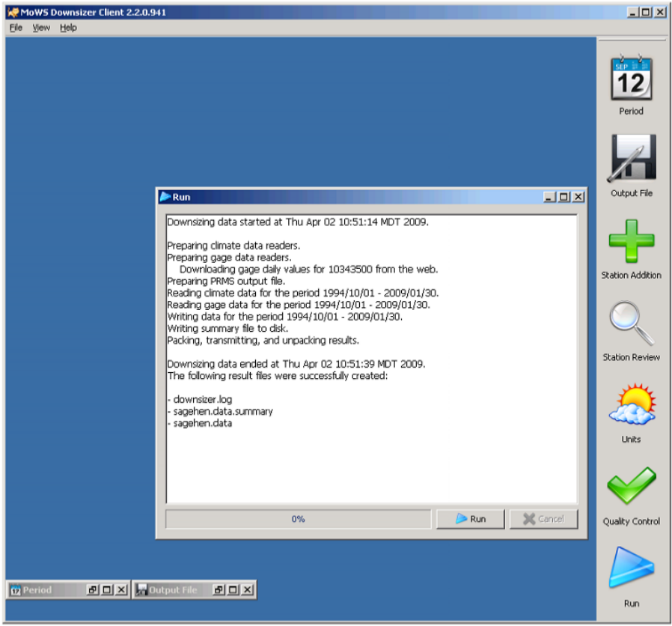The width and height of the screenshot is (672, 626).
Task: Open Quality Control green checkmark icon
Action: pos(632,486)
